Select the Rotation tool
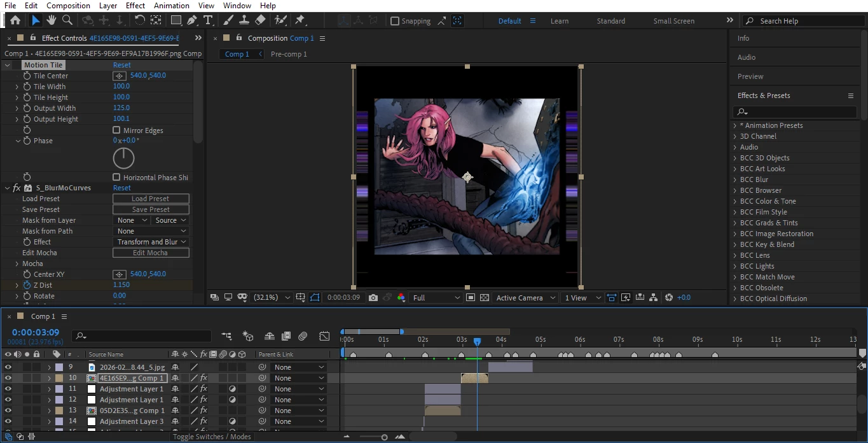The height and width of the screenshot is (443, 868). tap(139, 20)
